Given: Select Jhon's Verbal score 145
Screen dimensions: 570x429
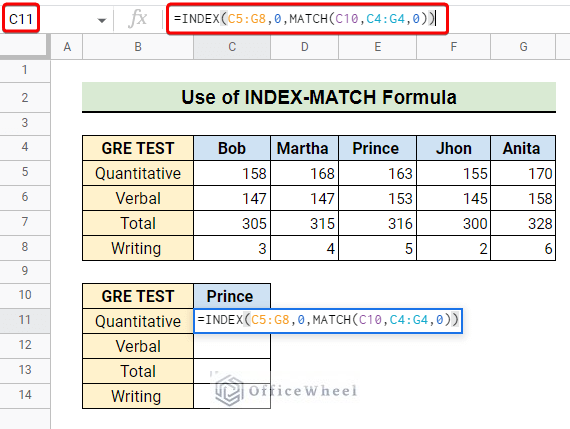Looking at the screenshot, I should point(453,198).
